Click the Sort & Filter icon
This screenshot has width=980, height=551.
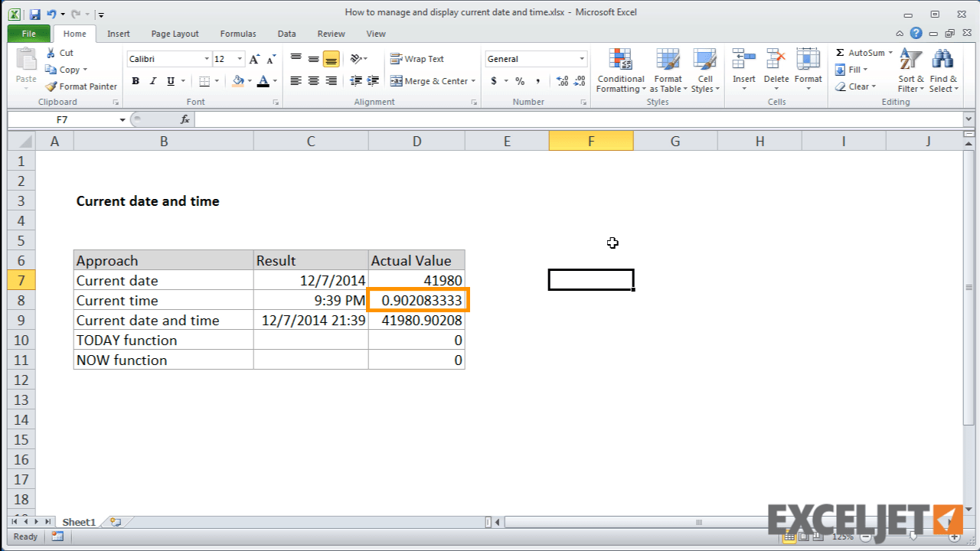pos(910,71)
